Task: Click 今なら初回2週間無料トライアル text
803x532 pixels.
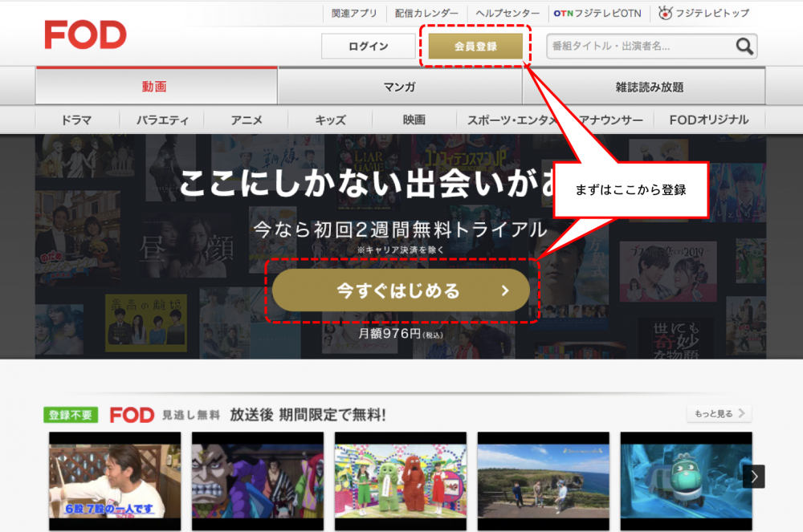Action: [401, 229]
